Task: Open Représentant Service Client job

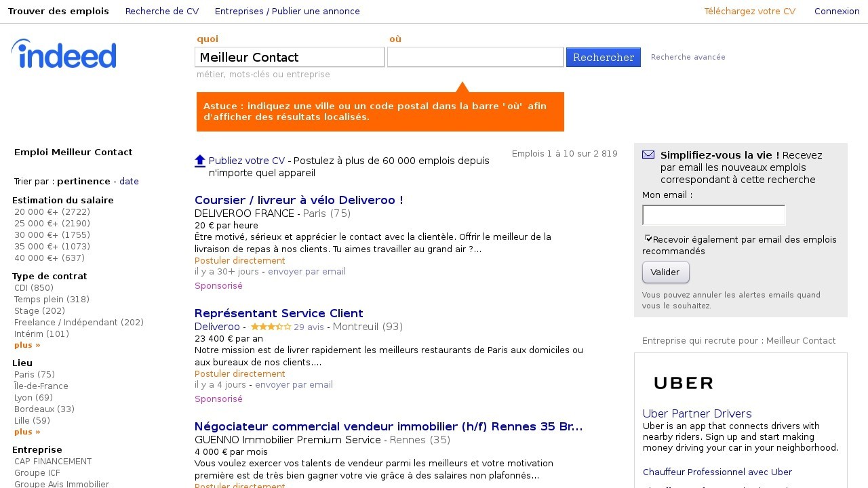Action: pyautogui.click(x=279, y=313)
